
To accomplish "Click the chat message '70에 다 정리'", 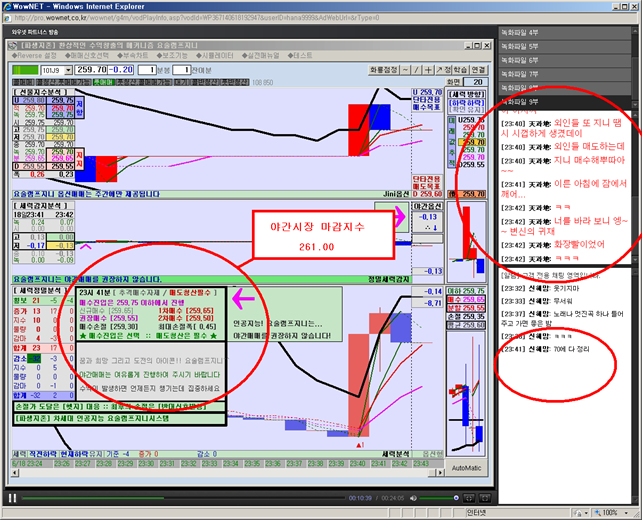I will click(571, 349).
